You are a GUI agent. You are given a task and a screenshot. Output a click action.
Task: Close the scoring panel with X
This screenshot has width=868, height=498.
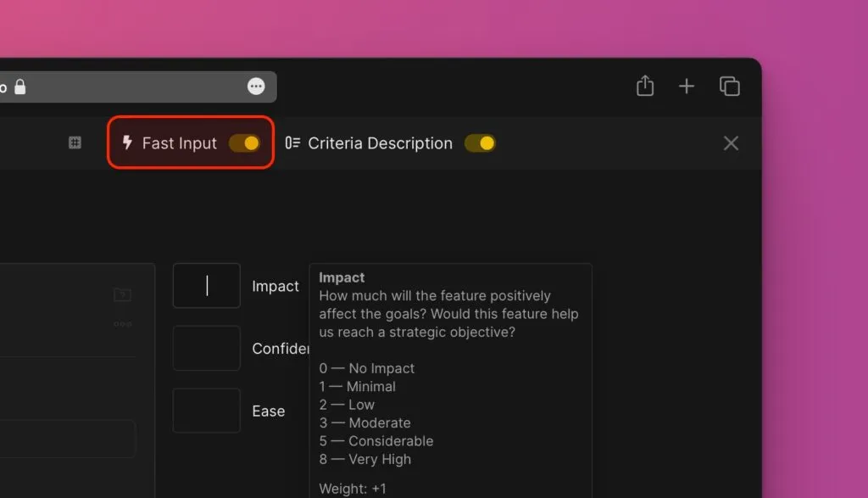(x=731, y=143)
